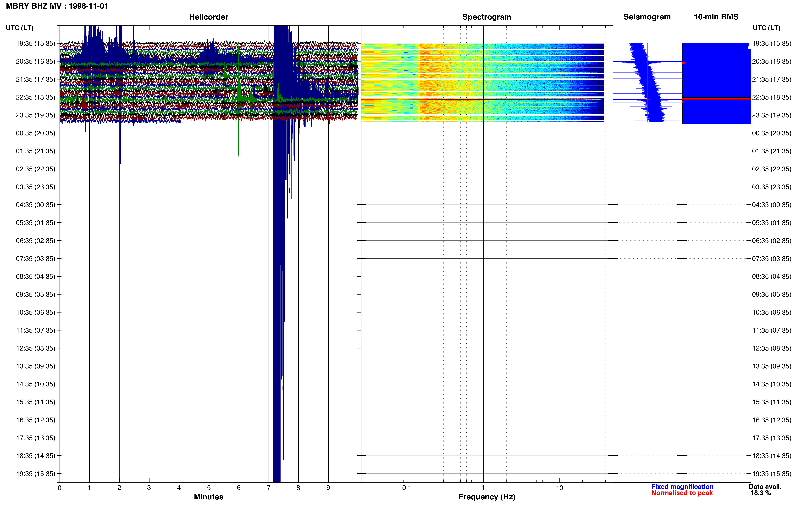Click the left time label 05:35 (01:35)
Image resolution: width=812 pixels, height=508 pixels.
pos(36,223)
